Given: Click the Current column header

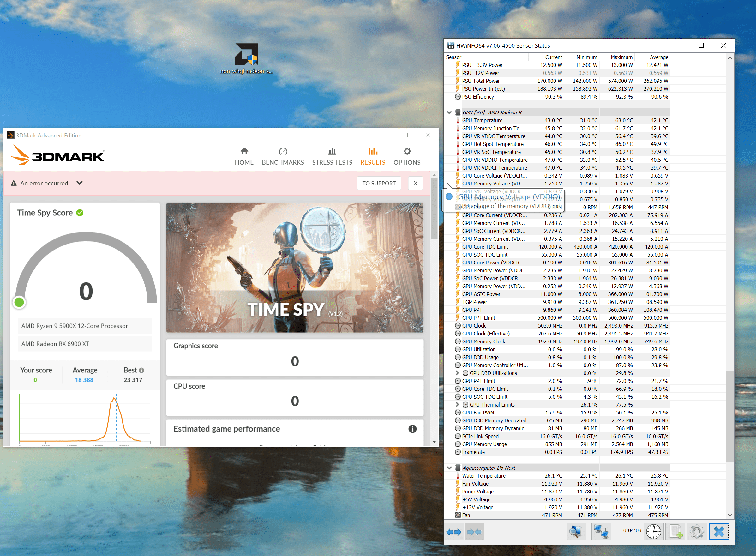Looking at the screenshot, I should 546,57.
